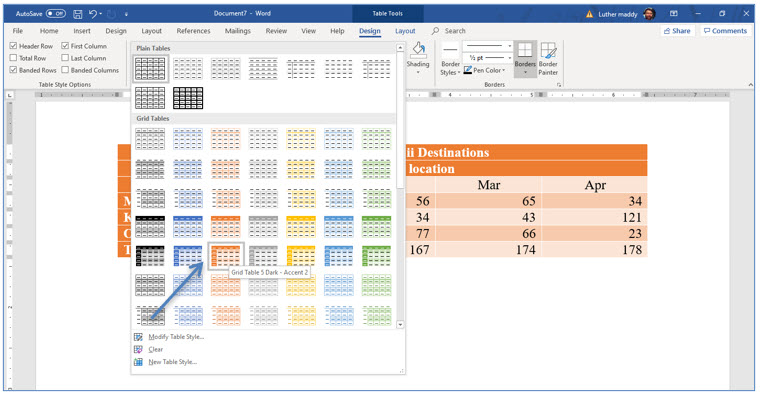Click the Modify Table Style icon entry
This screenshot has height=396, width=762.
139,337
